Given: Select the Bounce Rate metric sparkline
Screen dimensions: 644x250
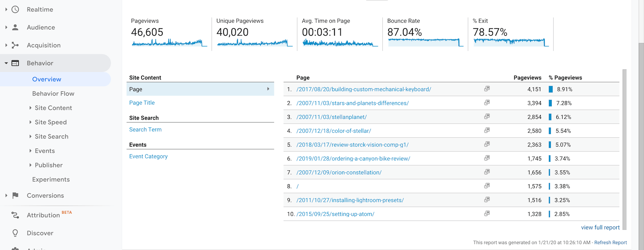Looking at the screenshot, I should 425,42.
